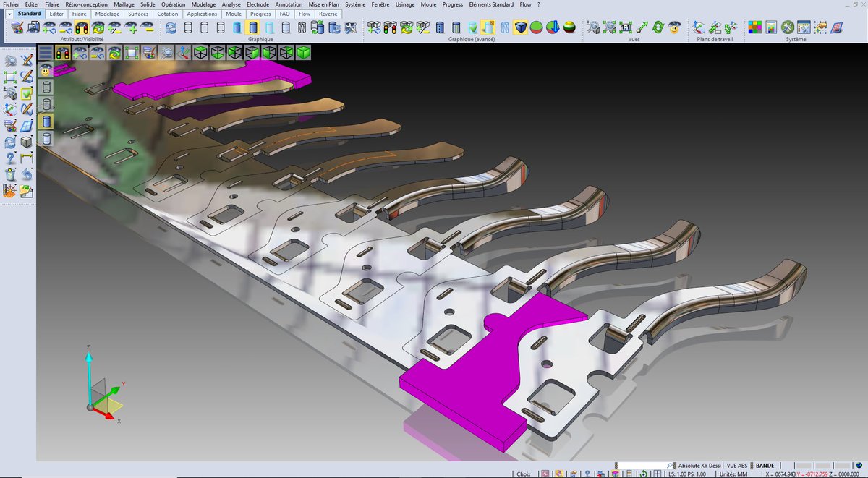Open the wrench settings icon in Système
This screenshot has width=868, height=478.
click(787, 27)
